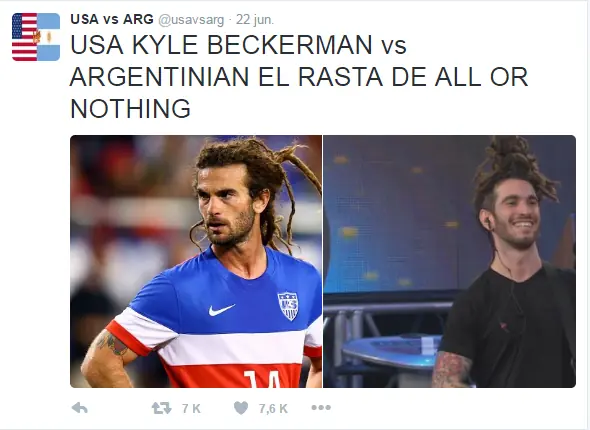Like the tweet with the heart icon

click(x=241, y=408)
